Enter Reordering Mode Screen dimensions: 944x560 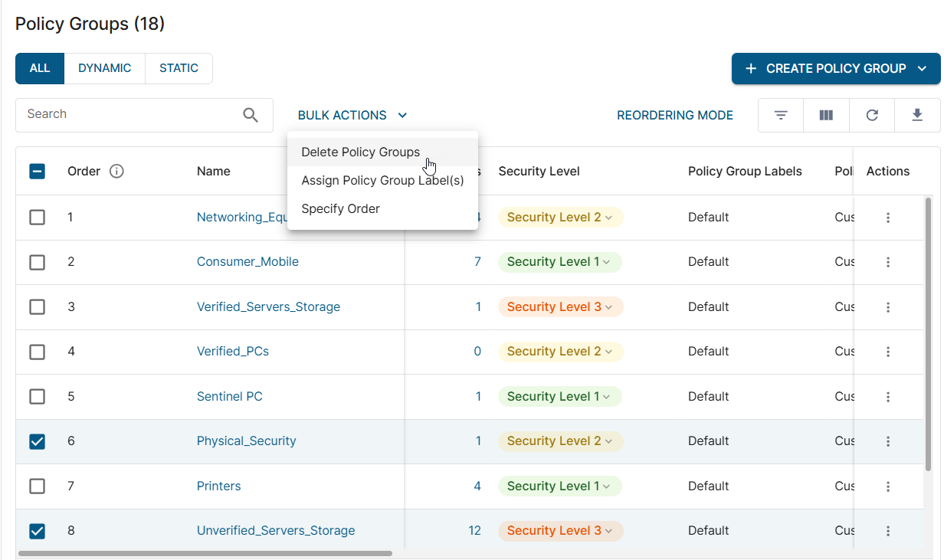(674, 116)
